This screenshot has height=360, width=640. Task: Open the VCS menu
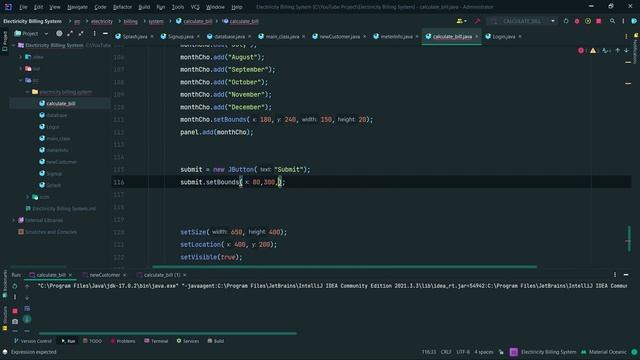click(195, 7)
